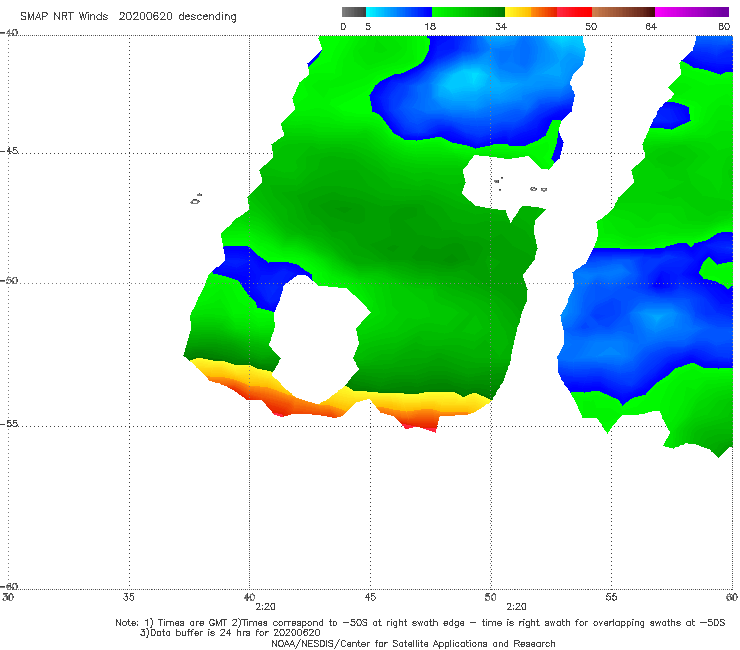
Task: Click the latitude axis label '-45'
Action: [x=9, y=151]
